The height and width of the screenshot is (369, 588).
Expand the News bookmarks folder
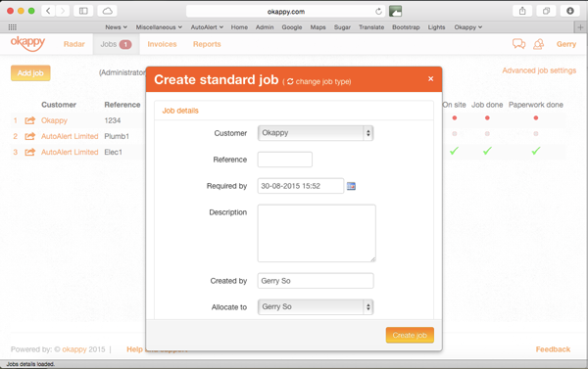point(117,27)
